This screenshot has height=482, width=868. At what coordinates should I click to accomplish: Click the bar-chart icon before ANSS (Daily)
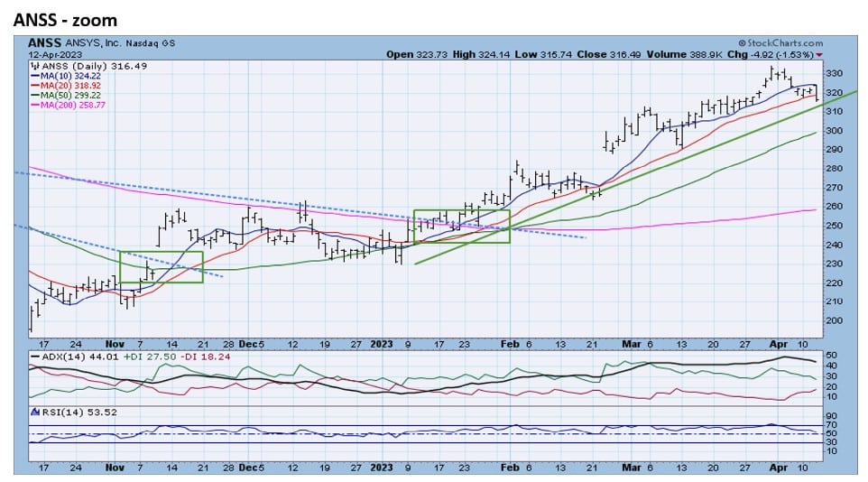(x=35, y=66)
